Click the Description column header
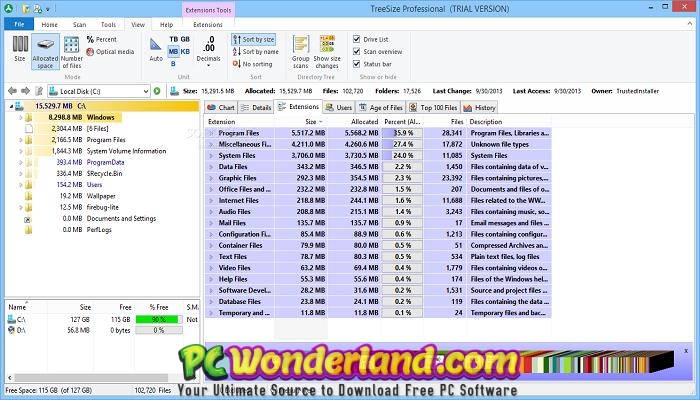This screenshot has width=700, height=400. 509,121
